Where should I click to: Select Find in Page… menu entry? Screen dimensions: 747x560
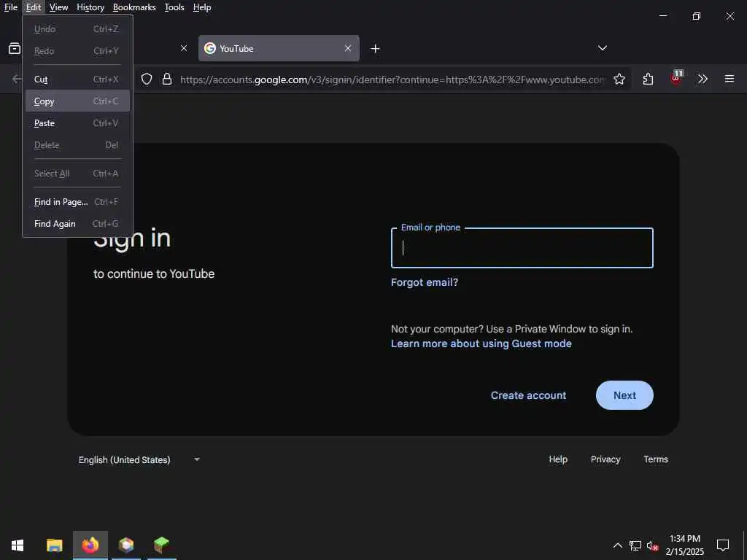click(77, 202)
